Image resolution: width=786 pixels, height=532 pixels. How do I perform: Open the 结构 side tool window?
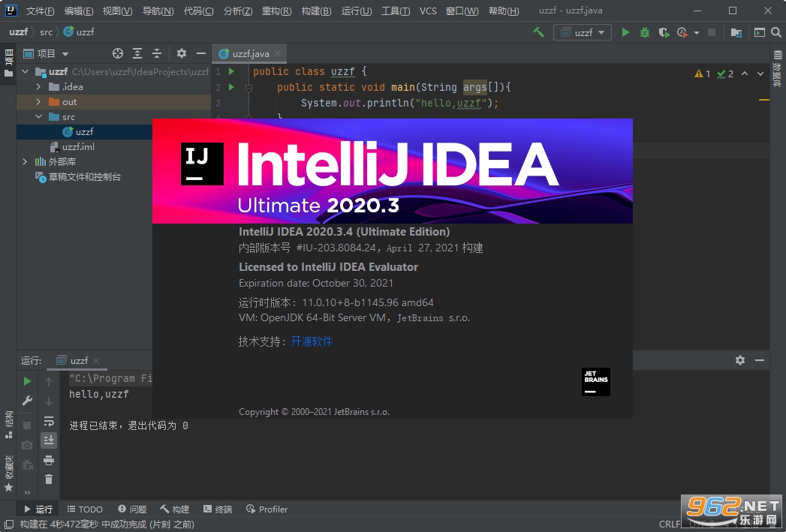pyautogui.click(x=8, y=425)
